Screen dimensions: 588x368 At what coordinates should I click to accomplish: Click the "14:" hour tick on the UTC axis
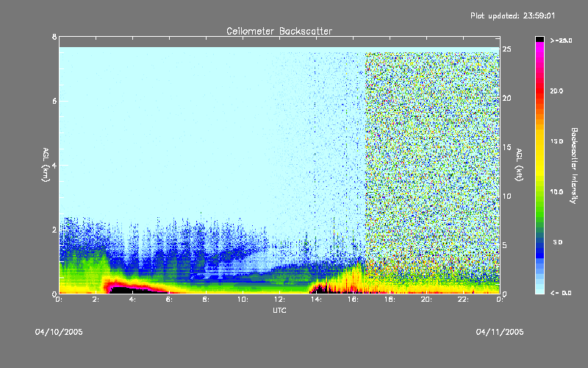pos(317,300)
